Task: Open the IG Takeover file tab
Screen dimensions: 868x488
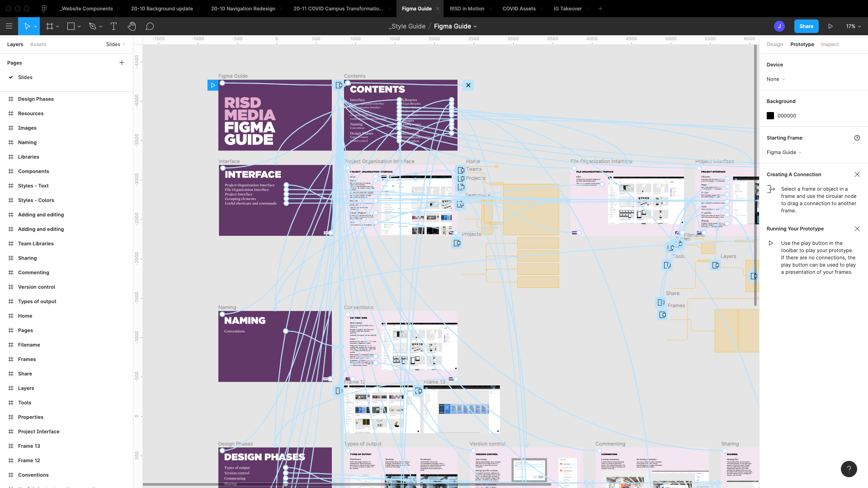Action: [x=567, y=9]
